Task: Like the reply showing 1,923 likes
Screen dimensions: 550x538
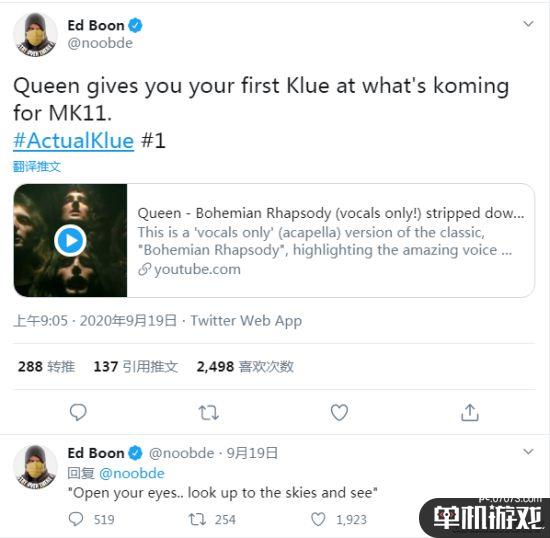Action: click(318, 519)
